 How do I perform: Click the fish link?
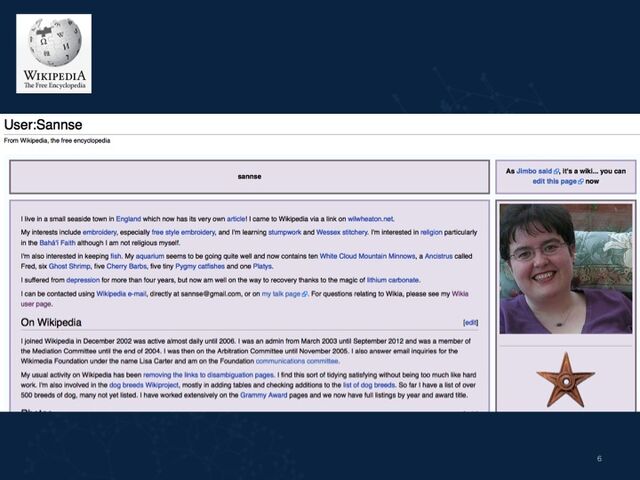point(116,256)
